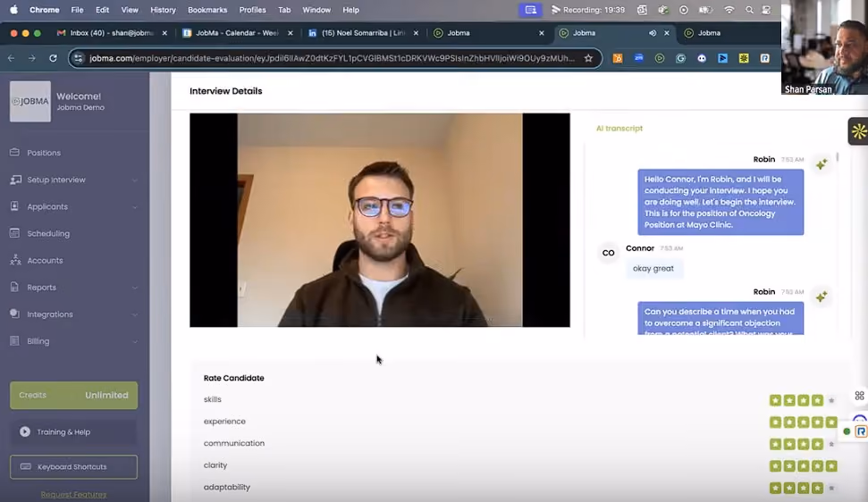Open the site information icon in address bar
868x502 pixels.
pos(79,58)
